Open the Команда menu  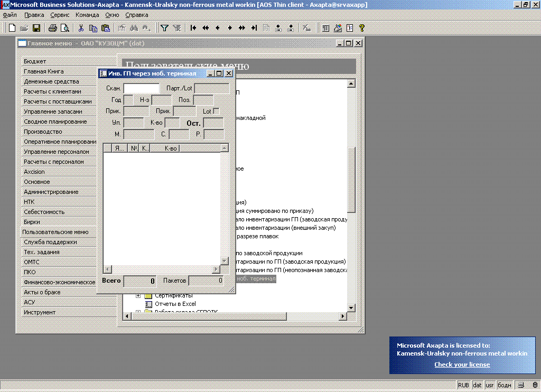point(87,15)
